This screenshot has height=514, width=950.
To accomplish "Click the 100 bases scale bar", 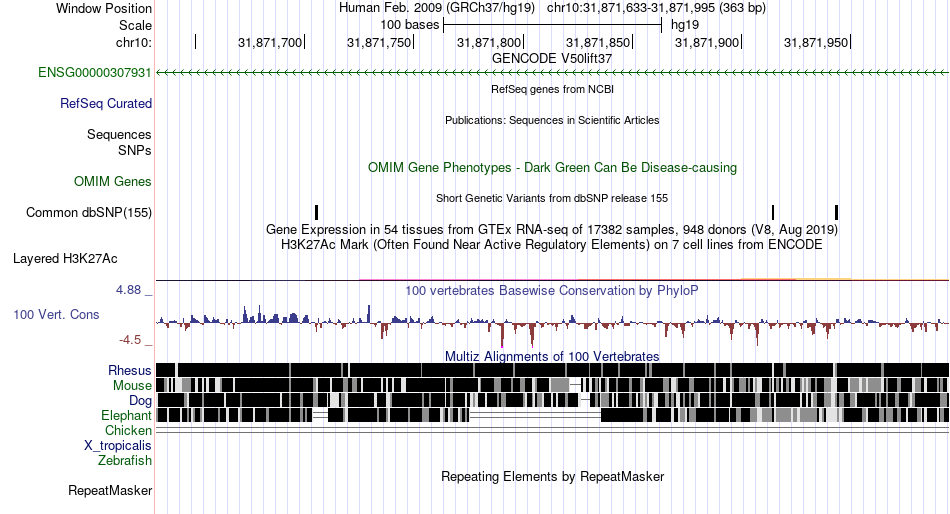I will [x=553, y=25].
